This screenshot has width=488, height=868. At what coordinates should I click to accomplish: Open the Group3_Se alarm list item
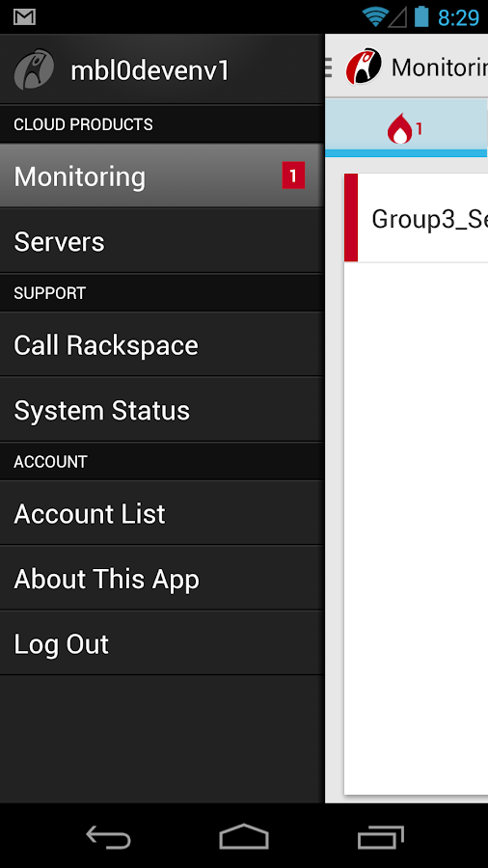coord(416,218)
